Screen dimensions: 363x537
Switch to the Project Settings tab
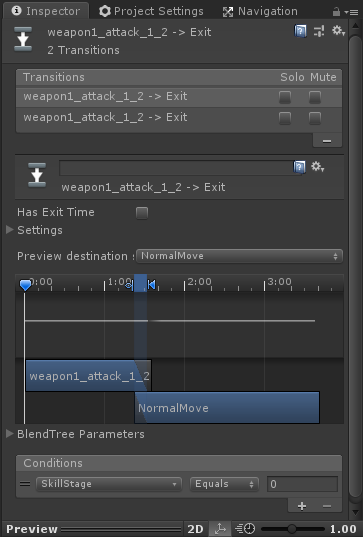151,11
